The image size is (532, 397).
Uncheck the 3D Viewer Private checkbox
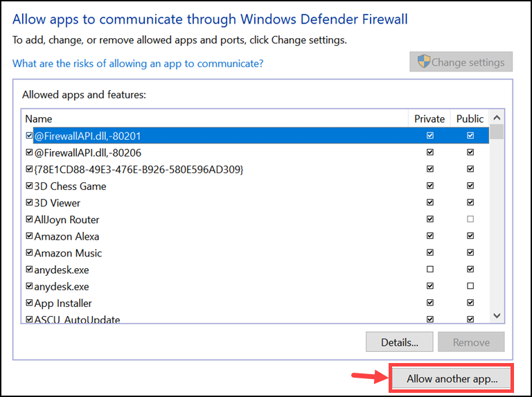click(x=430, y=203)
